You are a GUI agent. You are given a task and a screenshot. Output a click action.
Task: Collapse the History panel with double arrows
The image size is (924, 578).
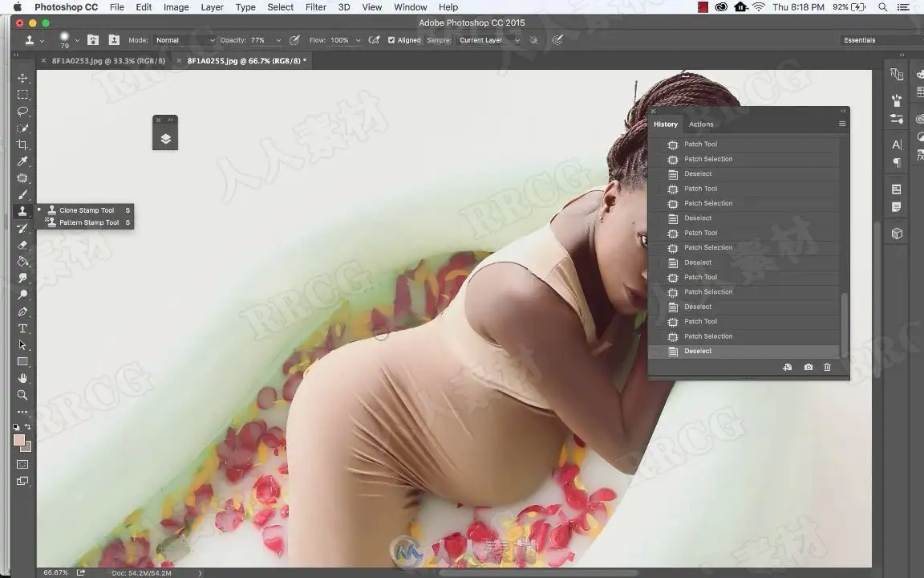[843, 111]
